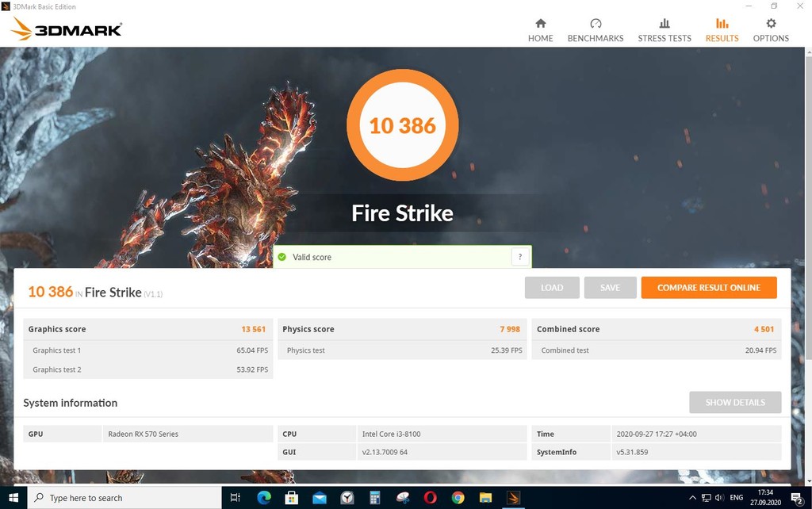Open Calculator from the taskbar
Image resolution: width=812 pixels, height=509 pixels.
click(x=375, y=498)
